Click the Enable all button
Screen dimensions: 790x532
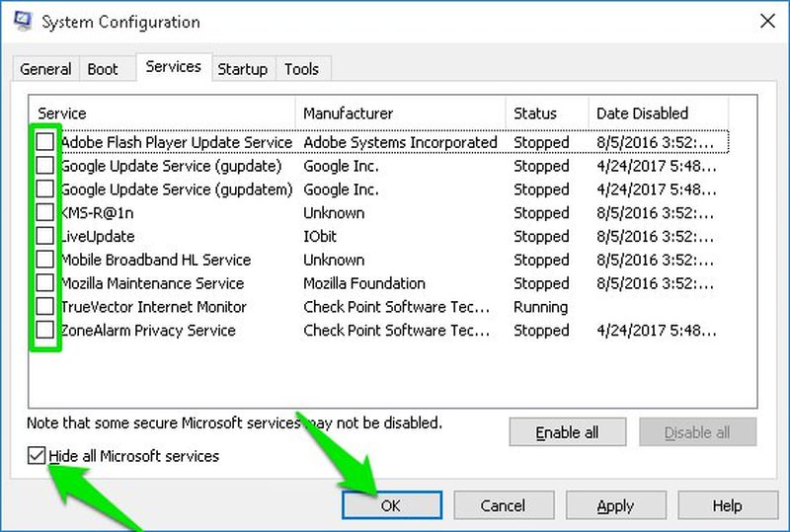coord(567,432)
